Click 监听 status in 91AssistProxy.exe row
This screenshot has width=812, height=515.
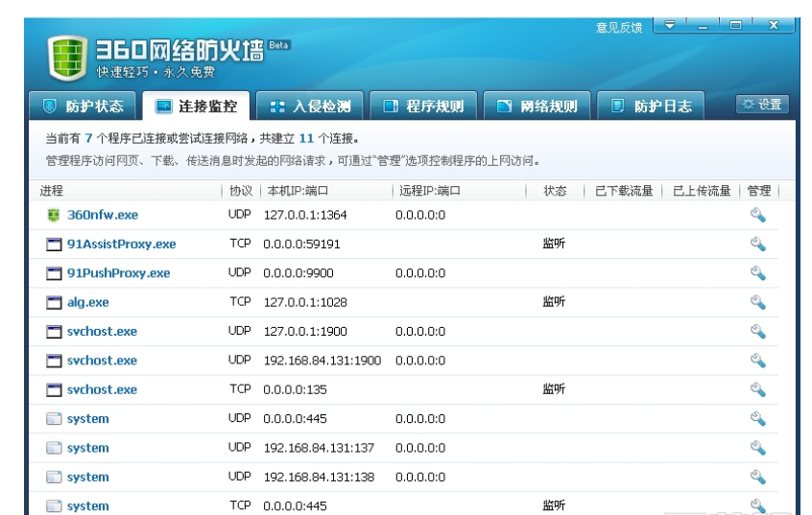click(554, 243)
